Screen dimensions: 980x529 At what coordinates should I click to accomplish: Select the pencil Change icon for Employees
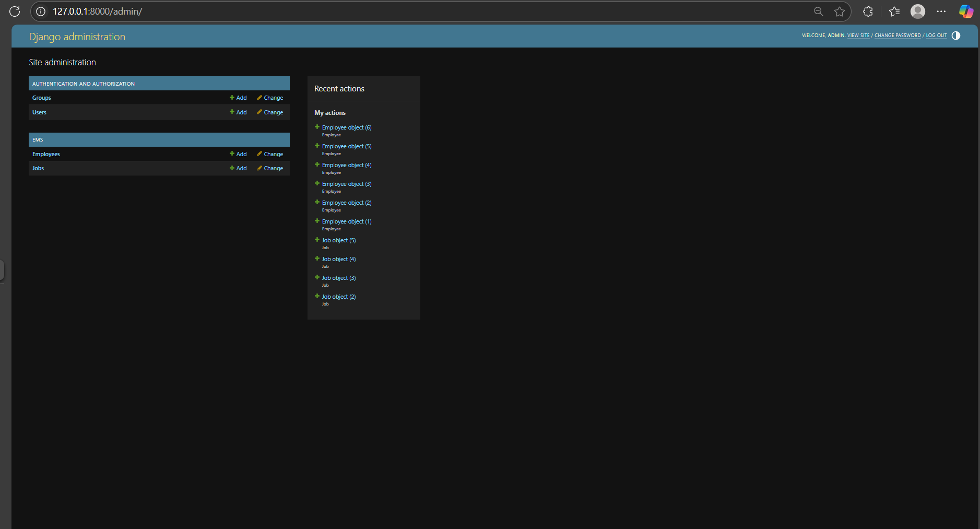[259, 154]
